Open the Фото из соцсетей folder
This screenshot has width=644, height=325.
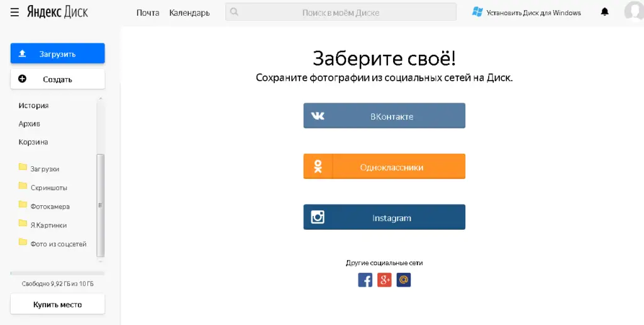[x=53, y=244]
